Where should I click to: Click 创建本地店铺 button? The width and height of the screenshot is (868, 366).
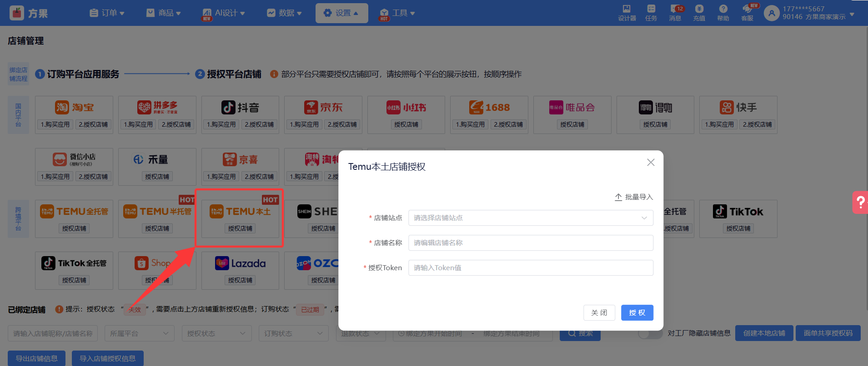764,333
